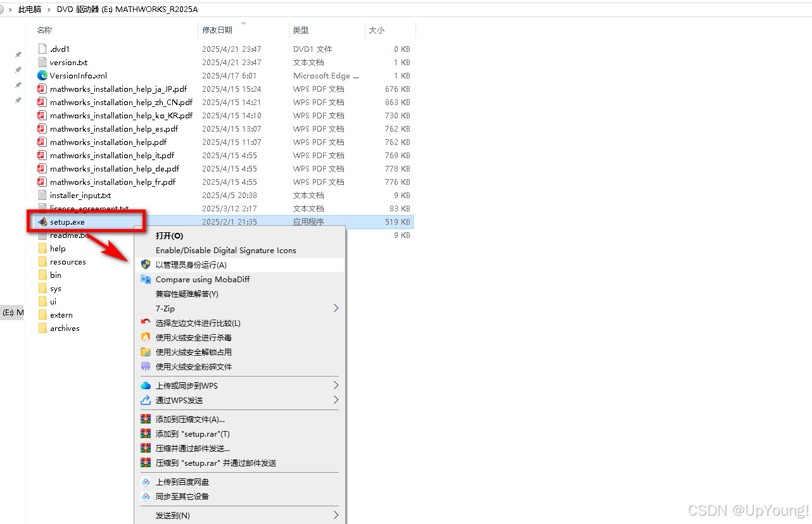Click the folder icon of resources

[42, 261]
